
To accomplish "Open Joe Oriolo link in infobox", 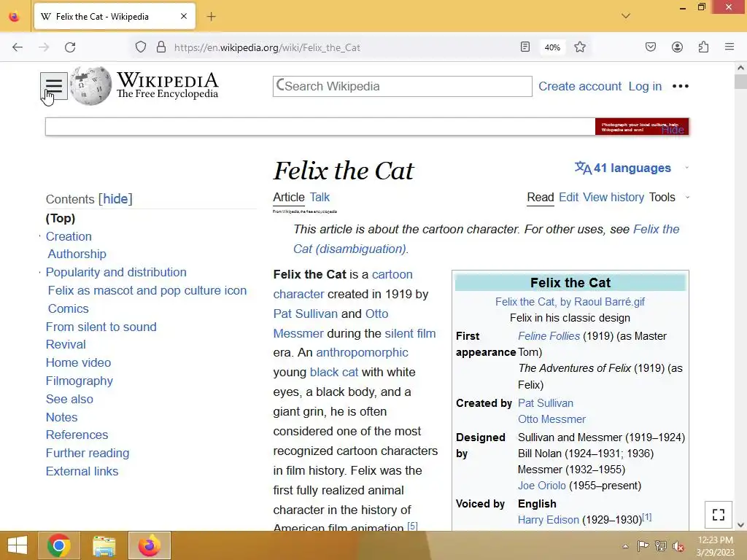I will click(542, 486).
